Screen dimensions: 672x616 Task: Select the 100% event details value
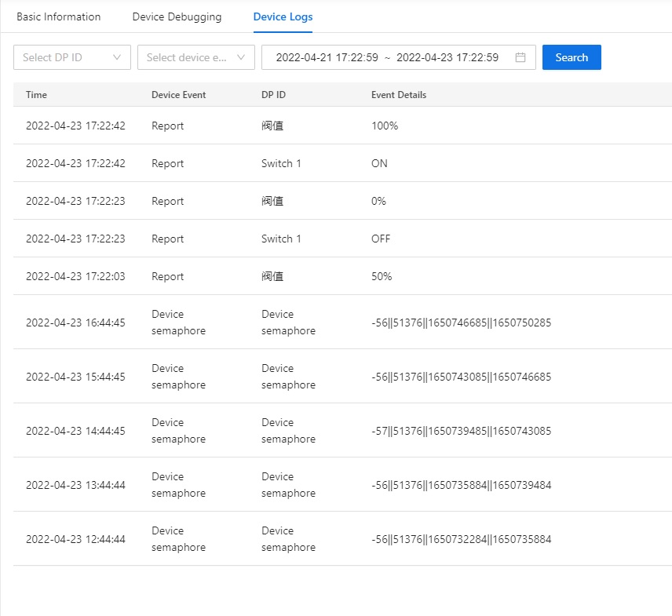tap(385, 126)
